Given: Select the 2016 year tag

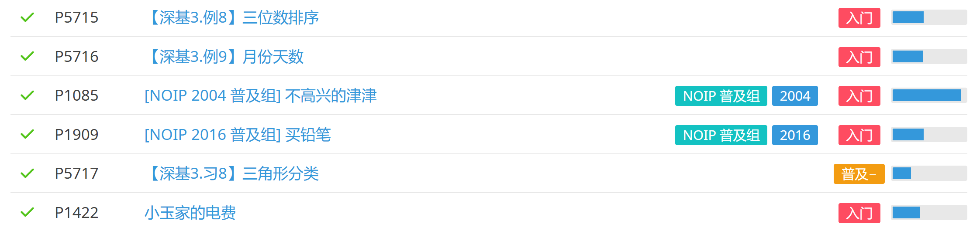Looking at the screenshot, I should (795, 135).
